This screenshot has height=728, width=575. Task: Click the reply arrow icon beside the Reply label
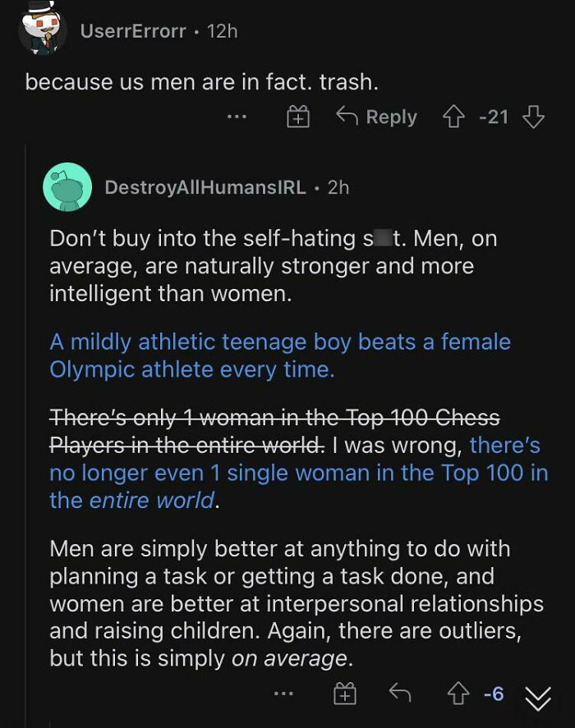tap(347, 117)
